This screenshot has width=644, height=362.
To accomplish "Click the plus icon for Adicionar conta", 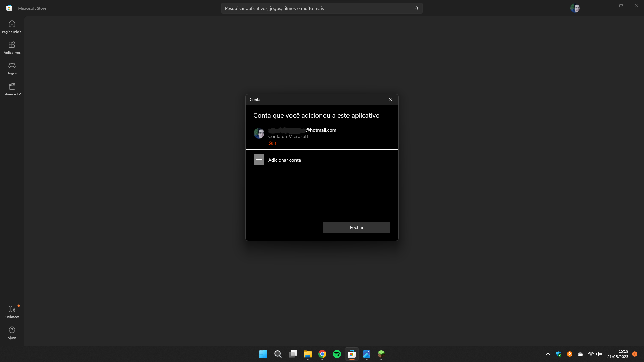I will tap(259, 160).
